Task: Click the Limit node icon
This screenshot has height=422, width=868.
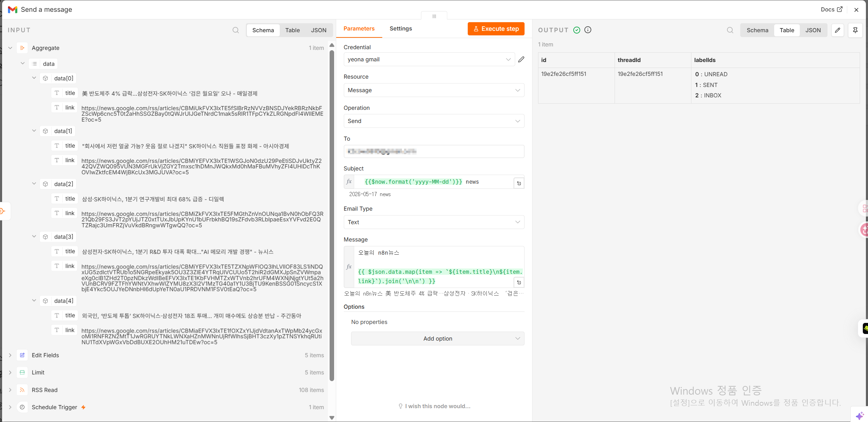Action: pyautogui.click(x=22, y=372)
